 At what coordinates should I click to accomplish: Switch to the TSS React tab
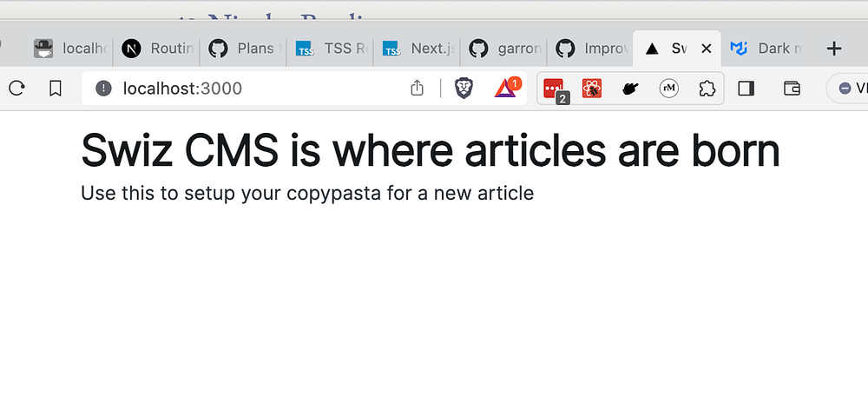[331, 49]
